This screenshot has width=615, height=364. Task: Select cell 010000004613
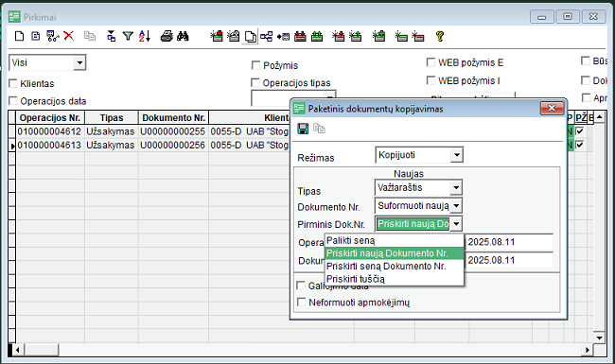tap(49, 145)
